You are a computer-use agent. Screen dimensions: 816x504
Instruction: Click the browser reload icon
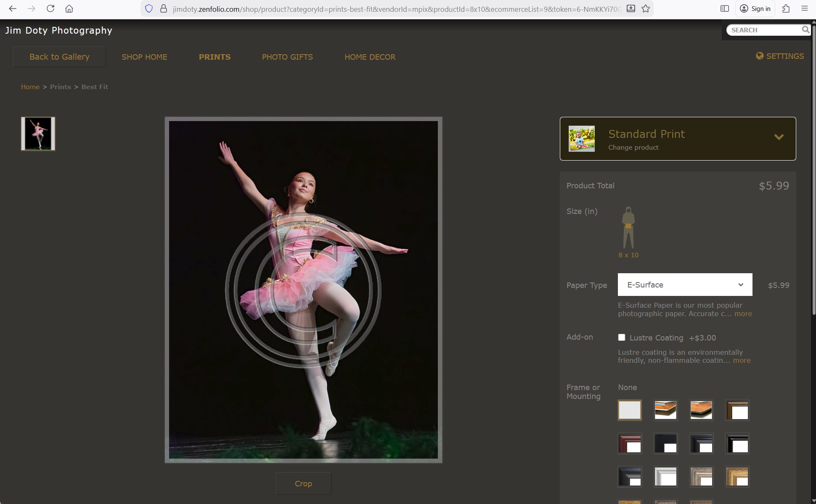50,8
